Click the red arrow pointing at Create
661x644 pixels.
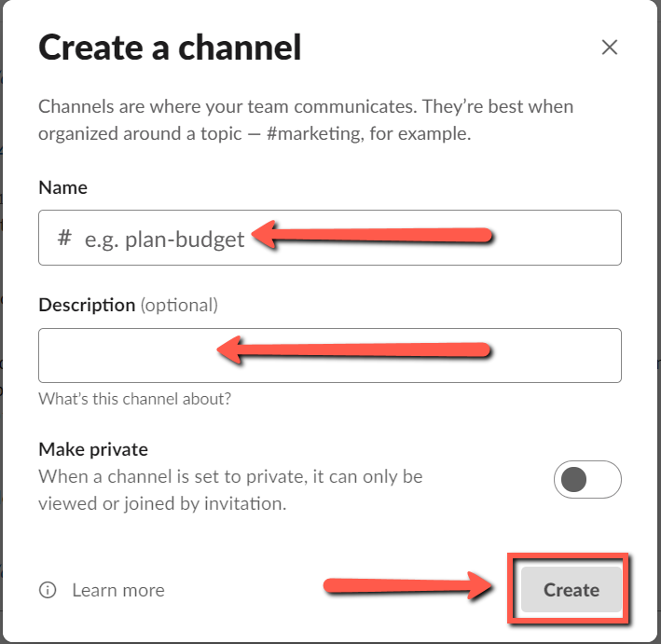point(408,587)
